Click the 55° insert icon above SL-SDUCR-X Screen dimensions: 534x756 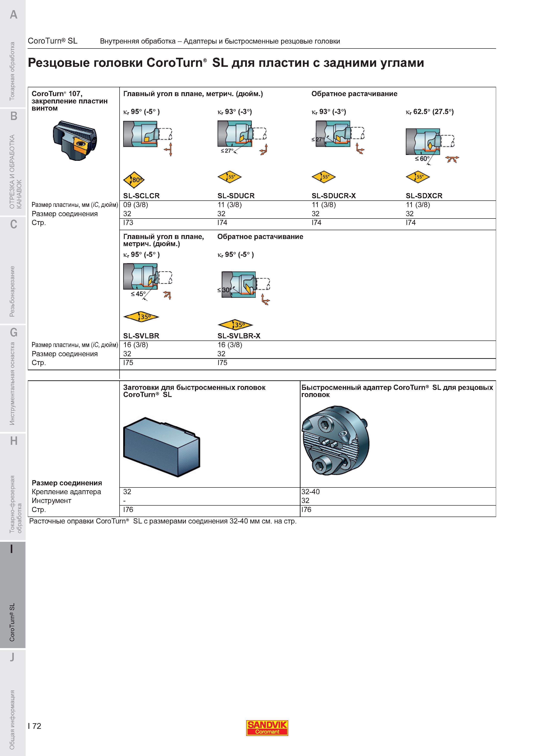[x=323, y=177]
